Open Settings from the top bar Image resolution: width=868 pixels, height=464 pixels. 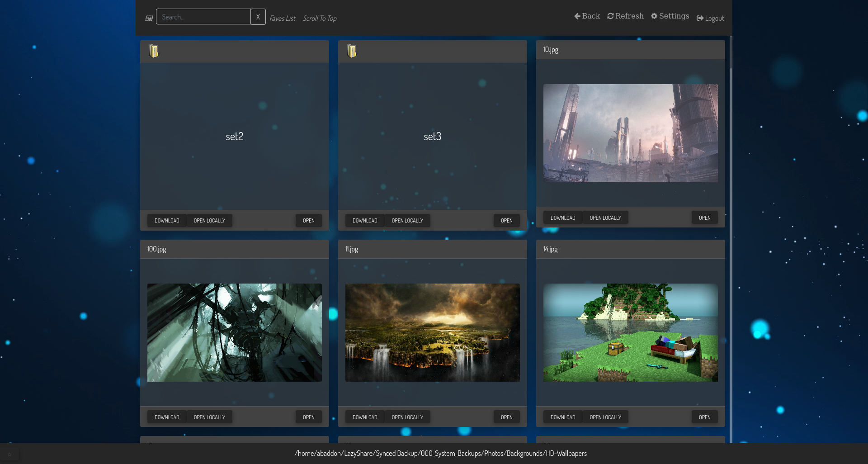[x=670, y=16]
